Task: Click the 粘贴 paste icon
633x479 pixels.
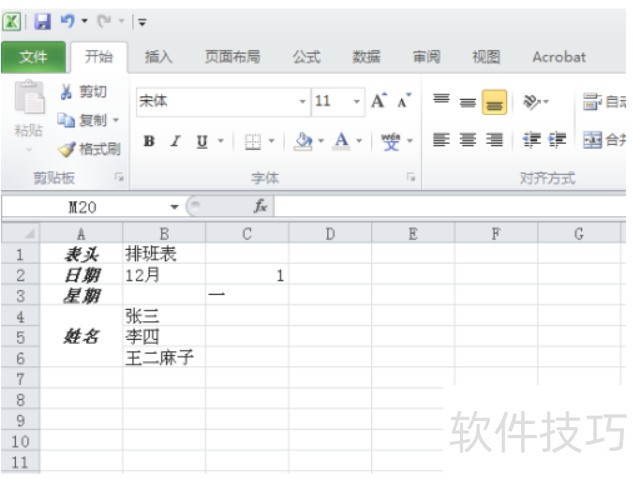Action: click(29, 98)
